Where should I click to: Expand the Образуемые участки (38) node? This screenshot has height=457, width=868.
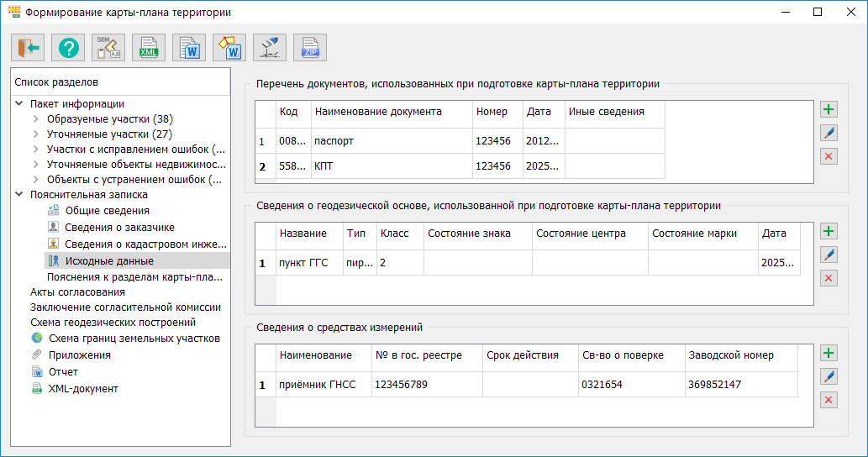pos(35,119)
